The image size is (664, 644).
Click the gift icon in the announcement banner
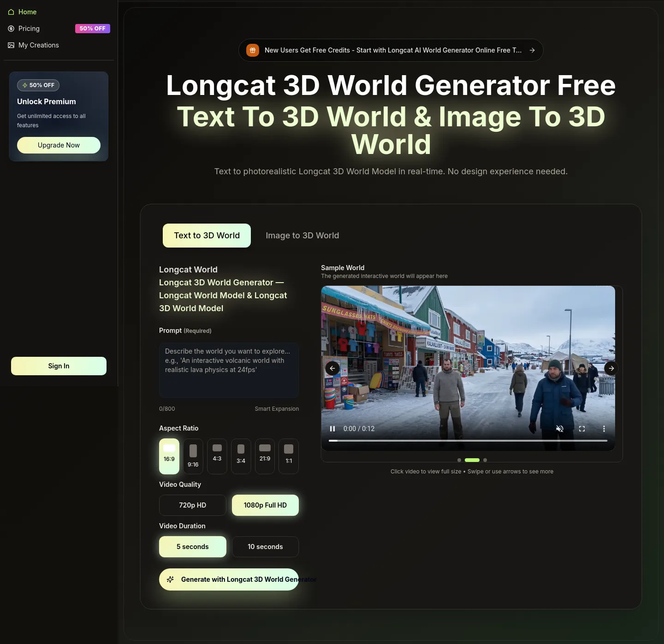253,50
